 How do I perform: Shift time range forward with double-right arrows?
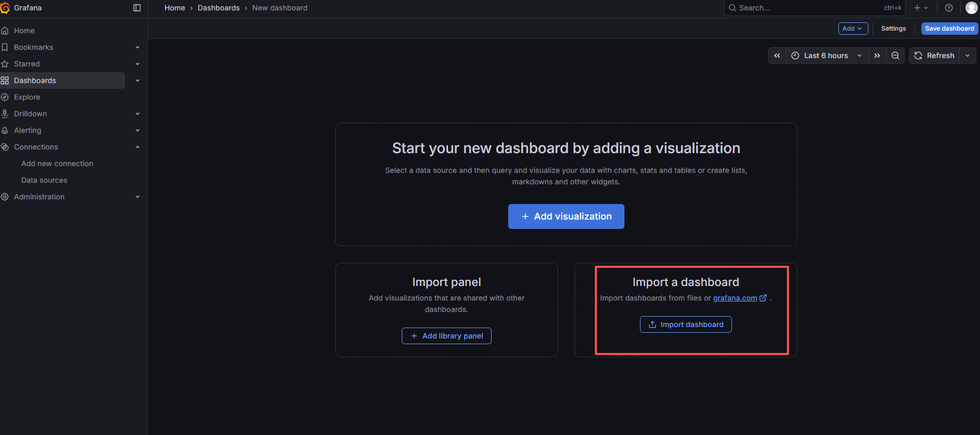pos(877,56)
